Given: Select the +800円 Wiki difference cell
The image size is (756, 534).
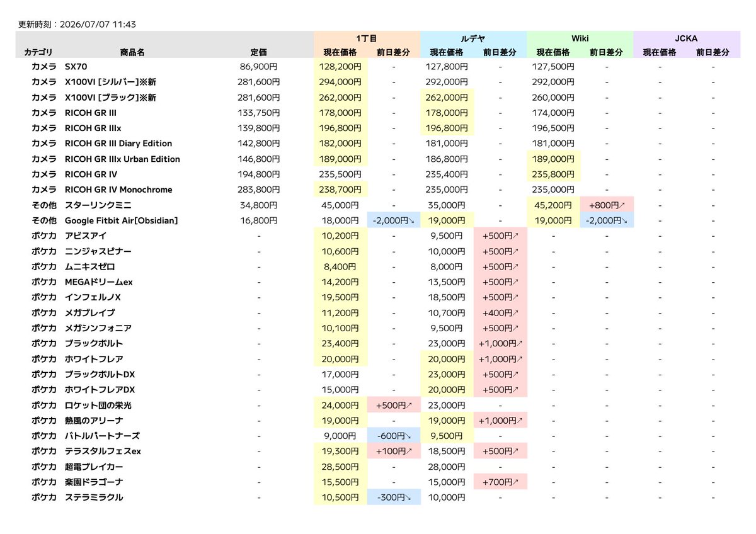Looking at the screenshot, I should point(607,205).
